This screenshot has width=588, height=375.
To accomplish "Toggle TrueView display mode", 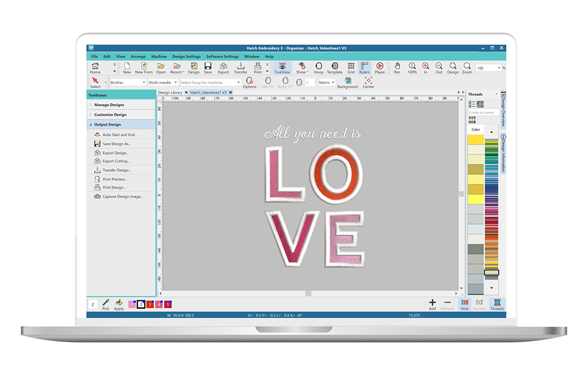I will [x=283, y=68].
